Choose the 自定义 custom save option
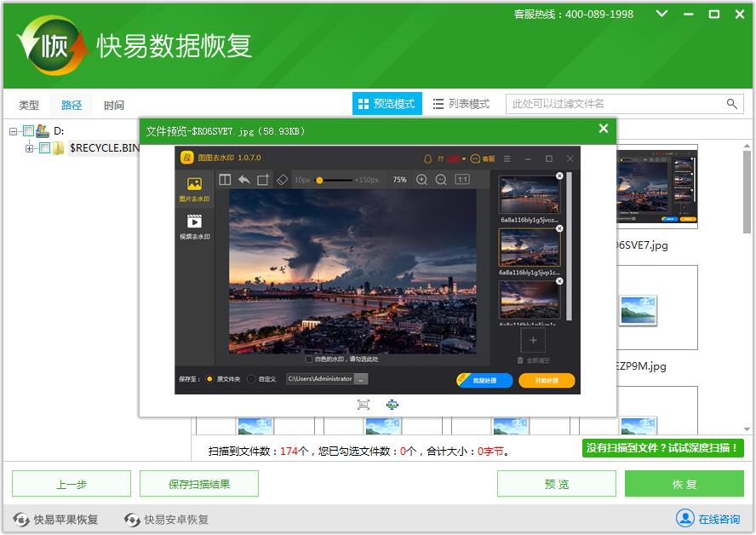This screenshot has height=535, width=756. coord(250,380)
